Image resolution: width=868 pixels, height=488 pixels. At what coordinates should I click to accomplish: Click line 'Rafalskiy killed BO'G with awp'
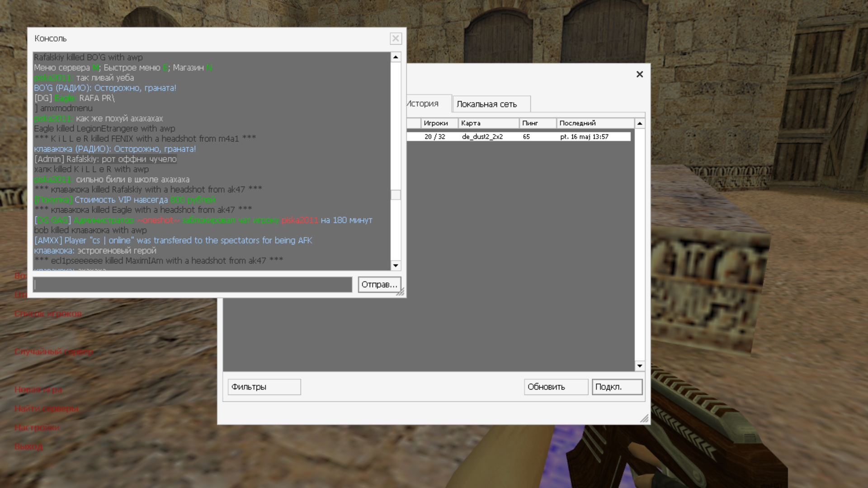point(88,57)
